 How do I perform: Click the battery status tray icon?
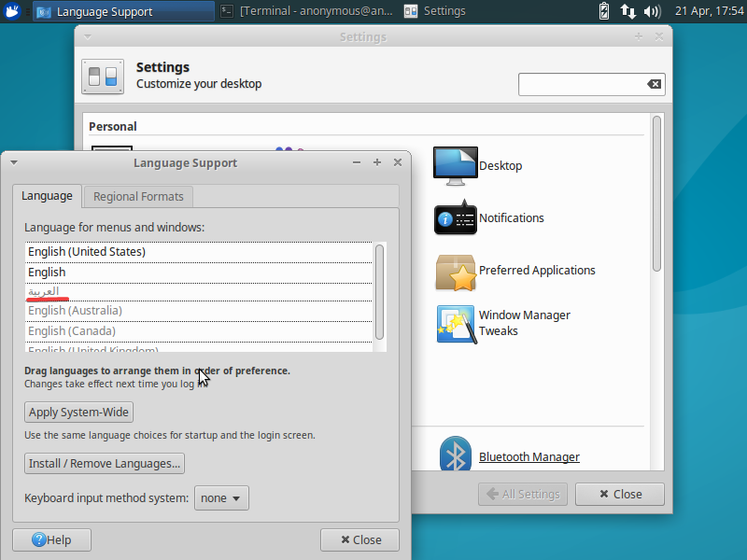click(x=604, y=11)
